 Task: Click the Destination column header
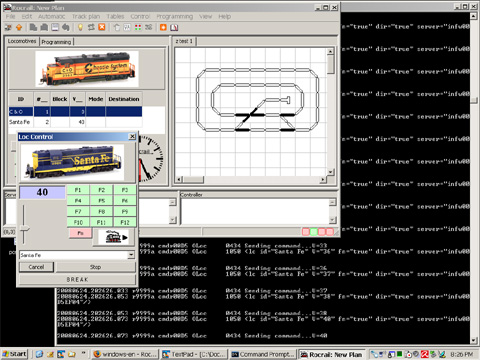(x=124, y=99)
